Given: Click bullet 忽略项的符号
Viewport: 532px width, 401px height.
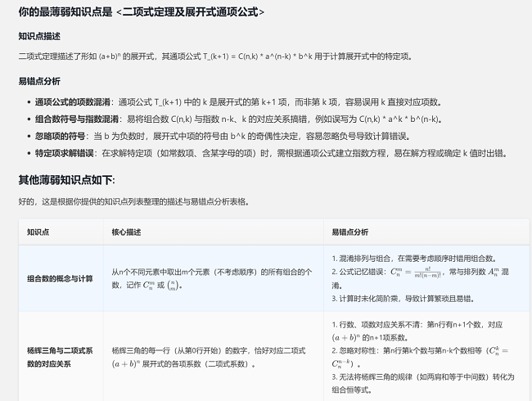Looking at the screenshot, I should 223,136.
